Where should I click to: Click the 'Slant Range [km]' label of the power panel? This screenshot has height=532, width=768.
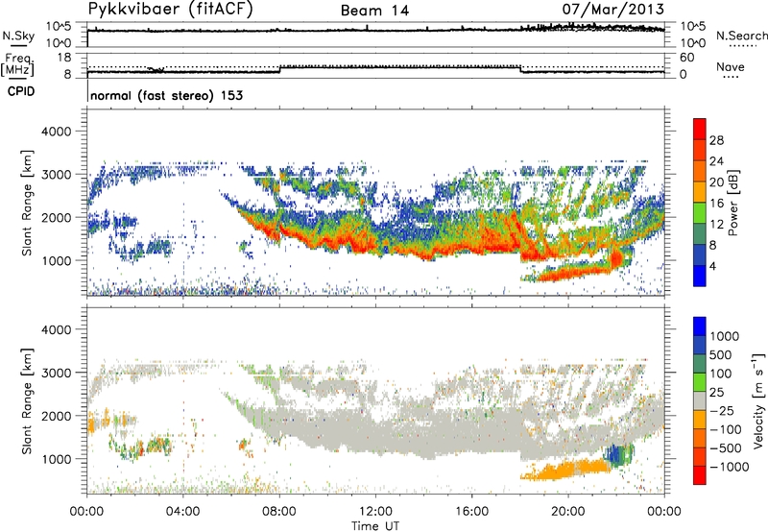click(27, 203)
